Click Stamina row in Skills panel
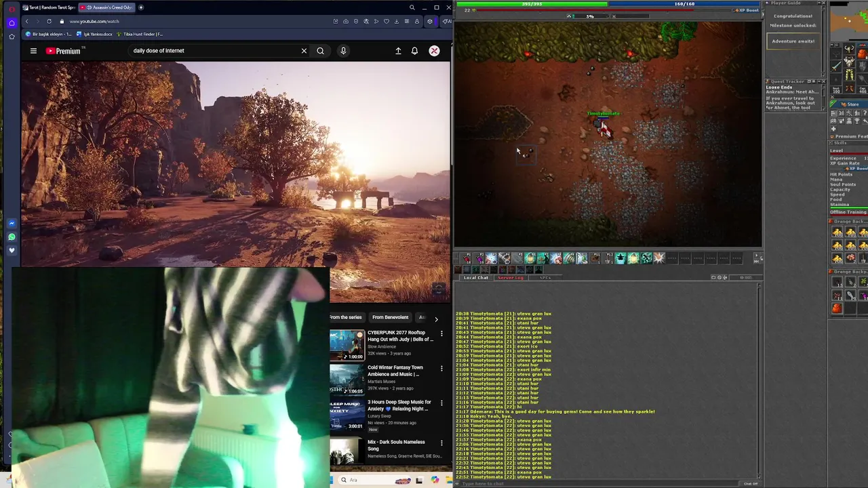 (848, 205)
